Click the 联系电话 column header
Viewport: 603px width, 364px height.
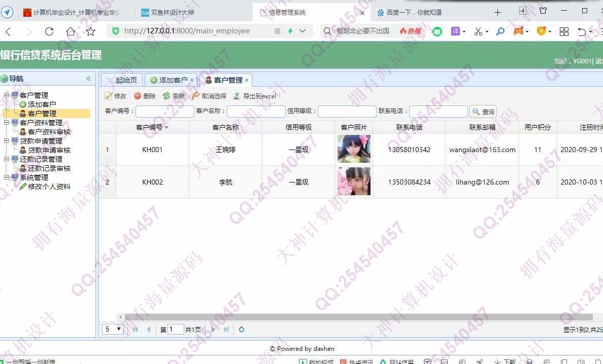click(409, 127)
